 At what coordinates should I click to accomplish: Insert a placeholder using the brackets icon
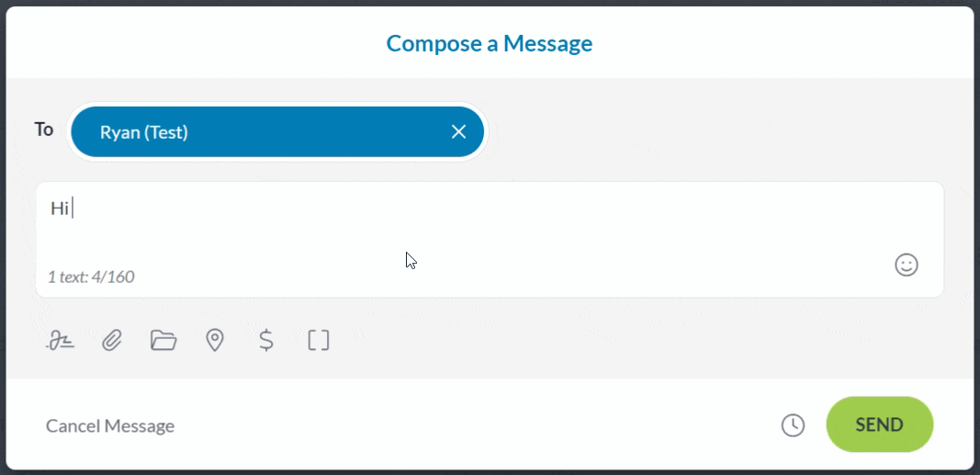click(x=318, y=341)
